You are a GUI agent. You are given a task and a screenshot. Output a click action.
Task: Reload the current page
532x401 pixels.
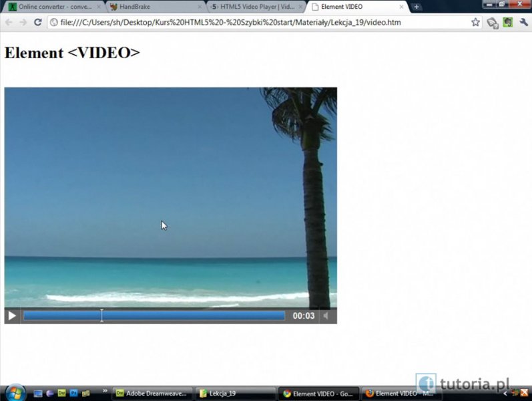[x=38, y=22]
